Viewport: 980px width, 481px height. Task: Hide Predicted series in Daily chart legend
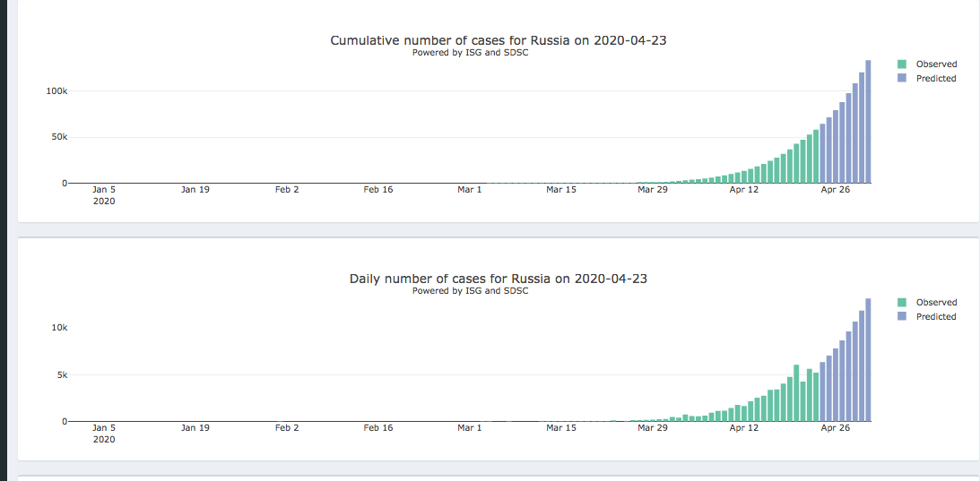coord(936,317)
